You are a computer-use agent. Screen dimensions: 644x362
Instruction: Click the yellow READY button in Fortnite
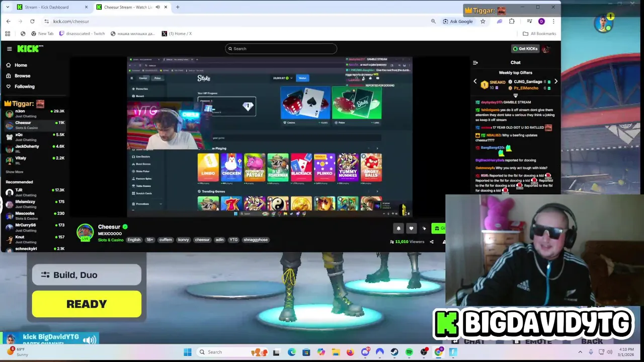(x=87, y=304)
